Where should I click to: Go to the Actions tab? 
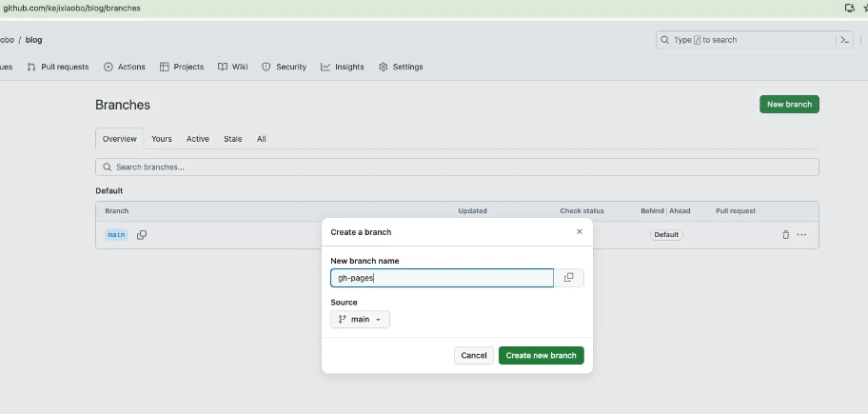(x=125, y=67)
